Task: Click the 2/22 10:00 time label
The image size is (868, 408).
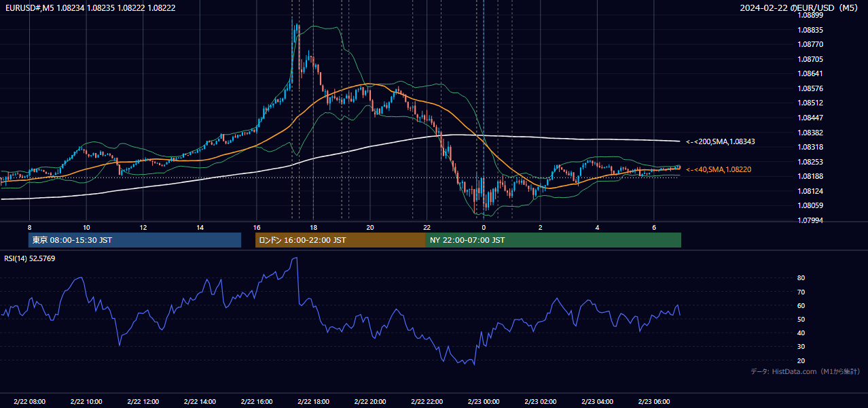Action: [x=86, y=401]
